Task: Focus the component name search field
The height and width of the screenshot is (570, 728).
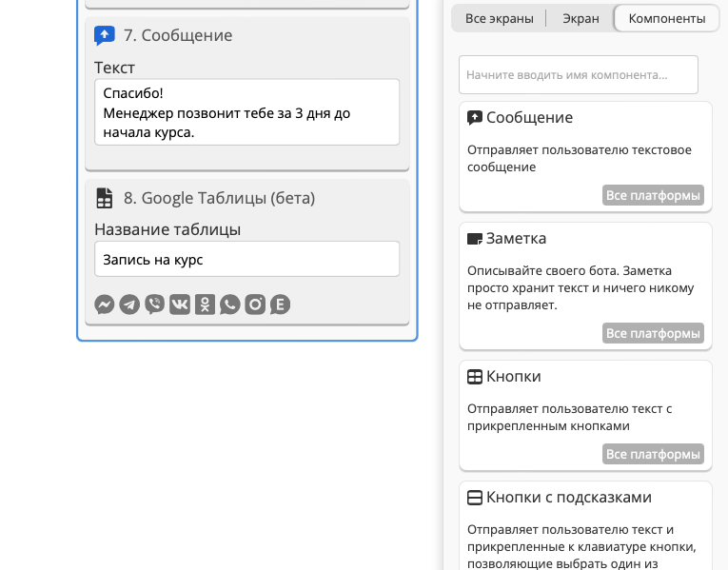Action: 579,75
